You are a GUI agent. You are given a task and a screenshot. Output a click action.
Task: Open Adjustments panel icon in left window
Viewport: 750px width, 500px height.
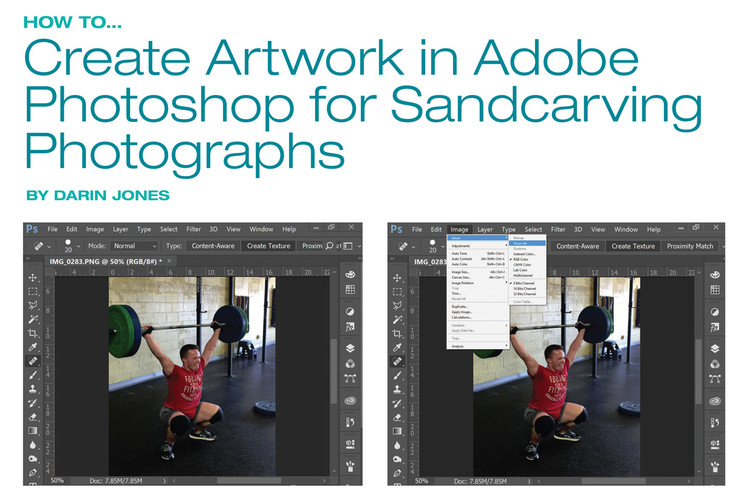tap(350, 311)
